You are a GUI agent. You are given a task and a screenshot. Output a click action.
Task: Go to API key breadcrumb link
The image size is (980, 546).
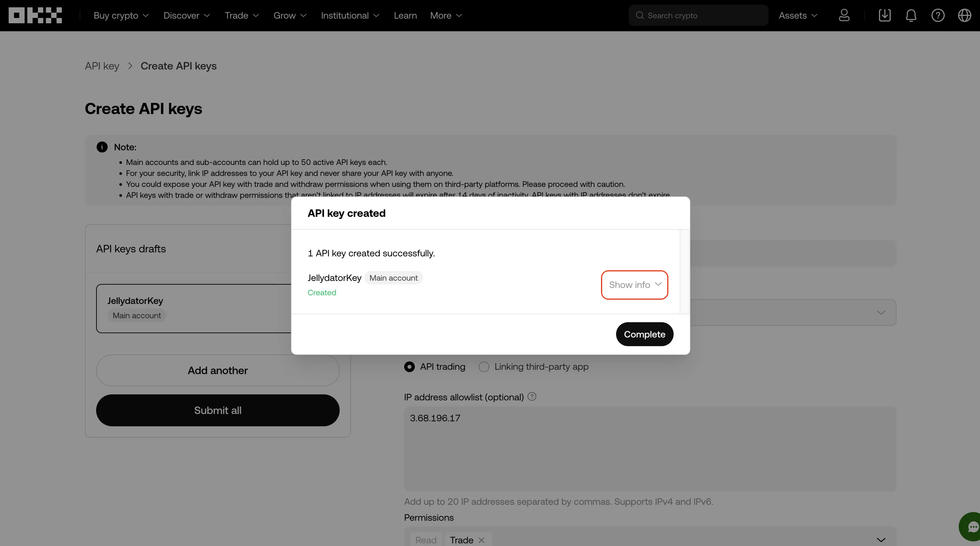pyautogui.click(x=102, y=66)
